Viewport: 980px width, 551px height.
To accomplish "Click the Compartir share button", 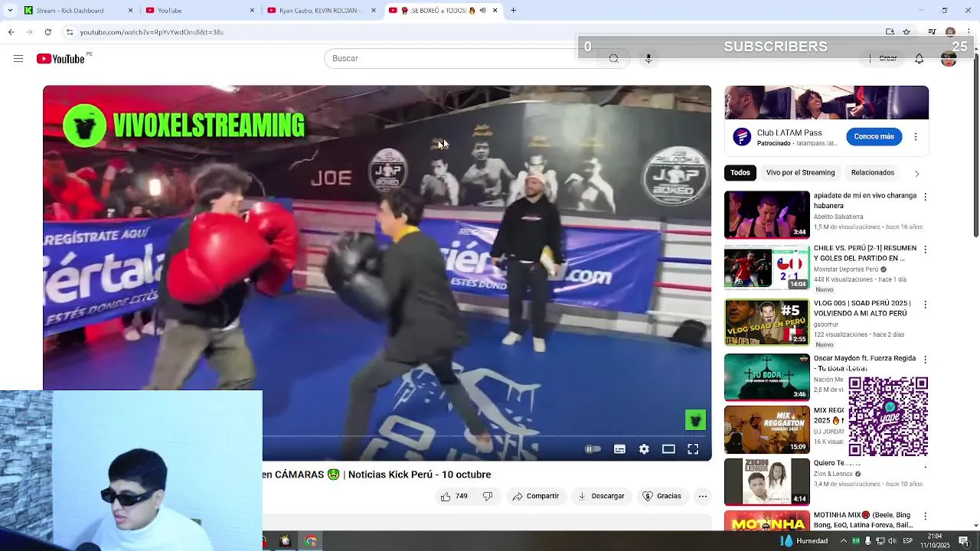I will (x=536, y=496).
